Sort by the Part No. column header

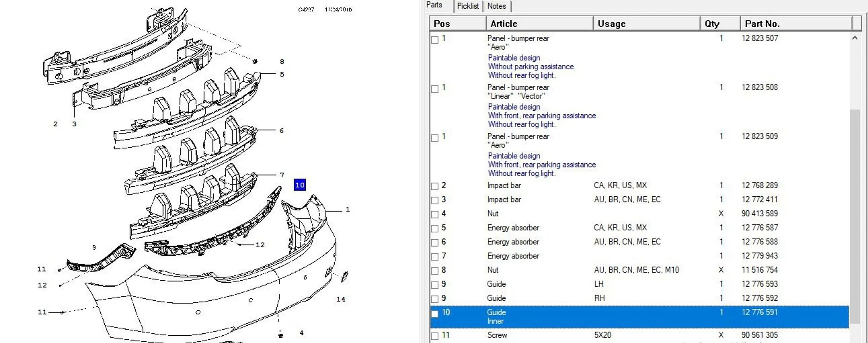[x=796, y=24]
